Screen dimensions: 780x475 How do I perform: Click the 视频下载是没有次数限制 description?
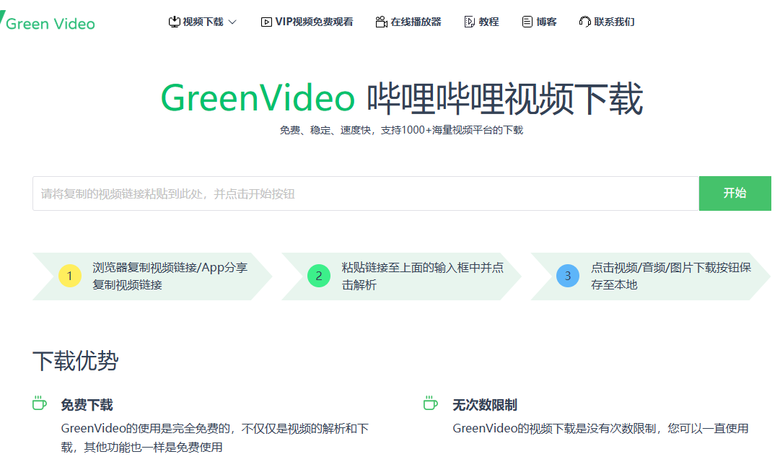pyautogui.click(x=600, y=429)
